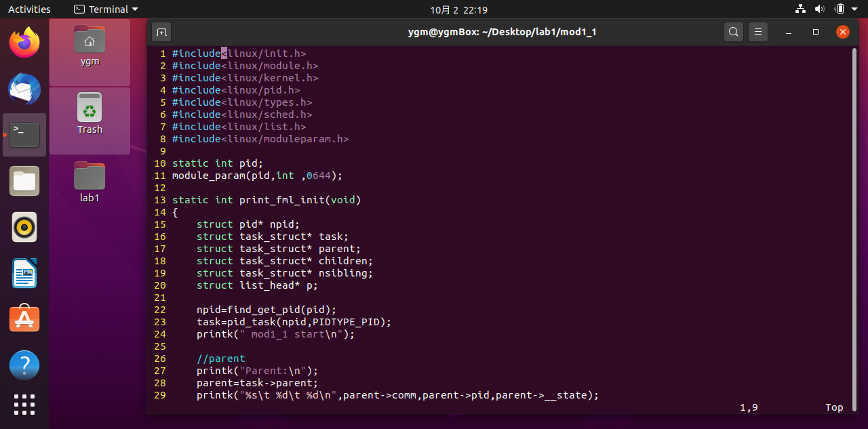Viewport: 868px width, 429px height.
Task: Click the //parent comment line
Action: pyautogui.click(x=220, y=359)
